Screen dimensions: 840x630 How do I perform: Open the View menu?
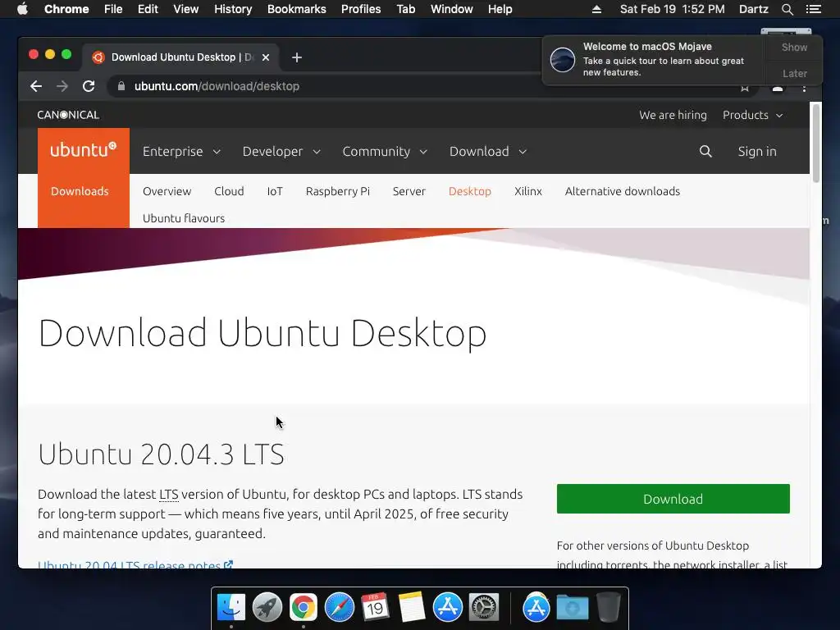point(186,9)
